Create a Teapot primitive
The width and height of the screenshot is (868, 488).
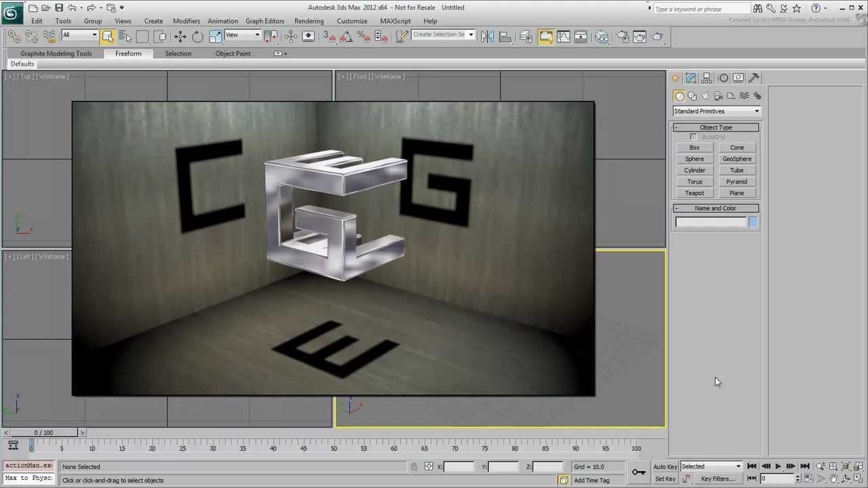point(694,193)
